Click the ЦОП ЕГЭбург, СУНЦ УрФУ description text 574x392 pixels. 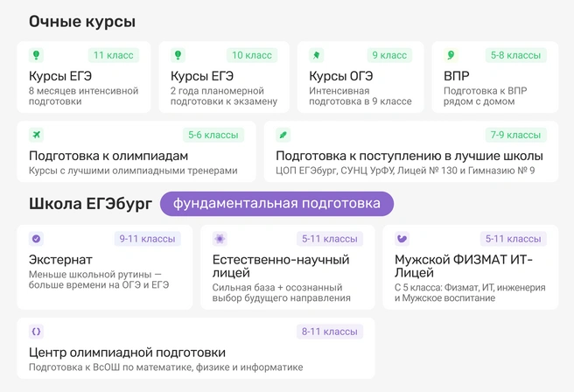coord(405,171)
